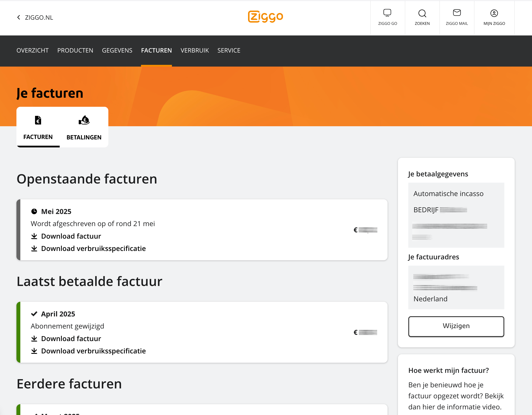Download factuur for Mei 2025
532x415 pixels.
[x=71, y=236]
